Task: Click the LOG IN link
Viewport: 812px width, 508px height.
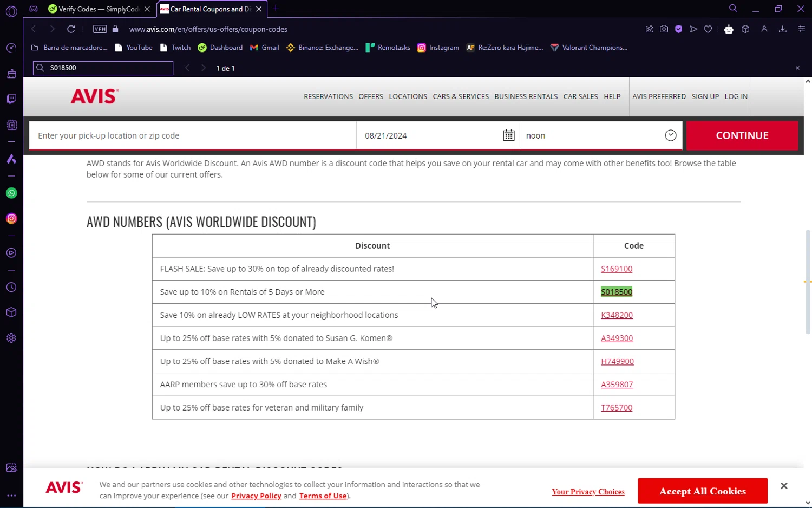Action: click(x=736, y=96)
